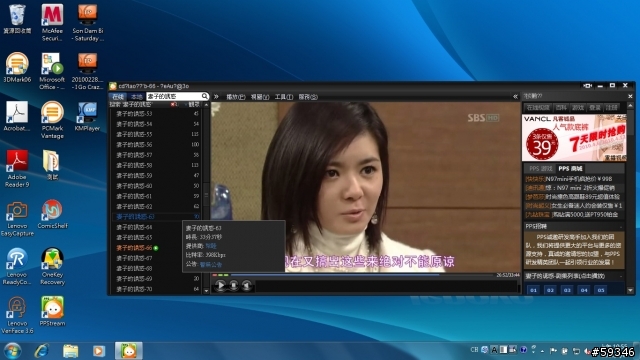Viewport: 640px width, 360px height.
Task: Open OneKey Recovery desktop icon
Action: [52, 266]
